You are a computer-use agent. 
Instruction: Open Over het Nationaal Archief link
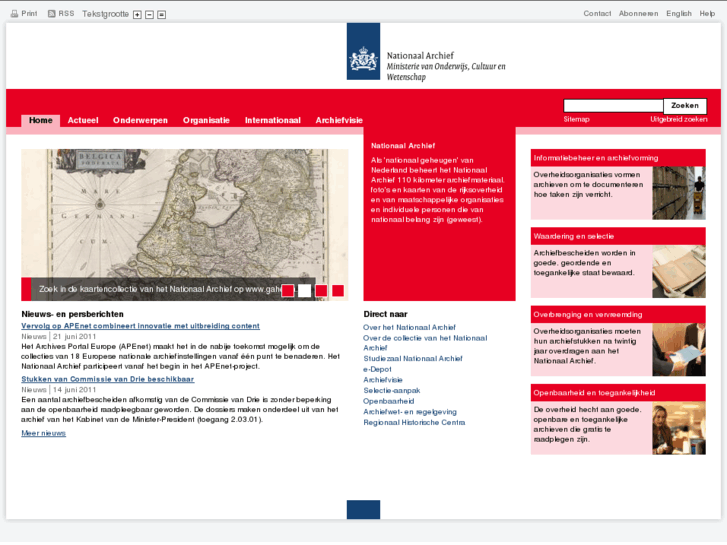[409, 327]
